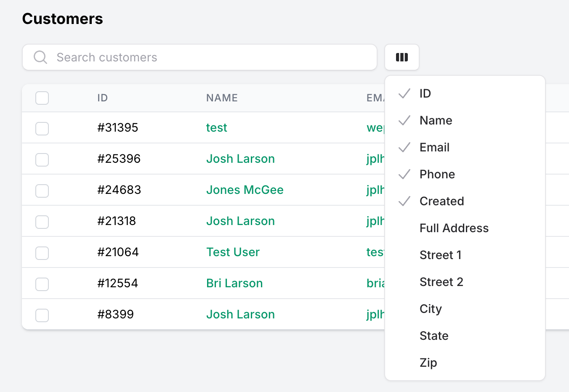The height and width of the screenshot is (392, 569).
Task: Click the ID value #31395
Action: click(117, 127)
